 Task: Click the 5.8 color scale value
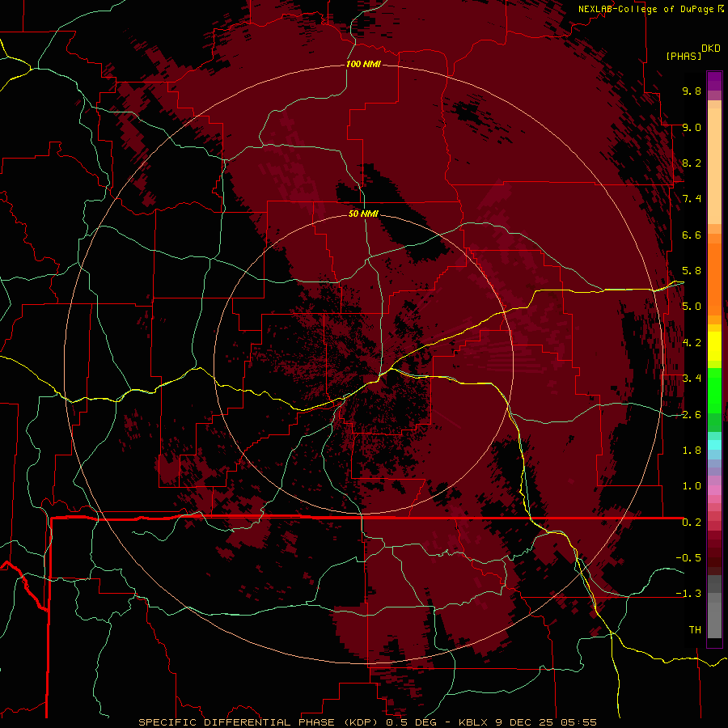[x=692, y=271]
